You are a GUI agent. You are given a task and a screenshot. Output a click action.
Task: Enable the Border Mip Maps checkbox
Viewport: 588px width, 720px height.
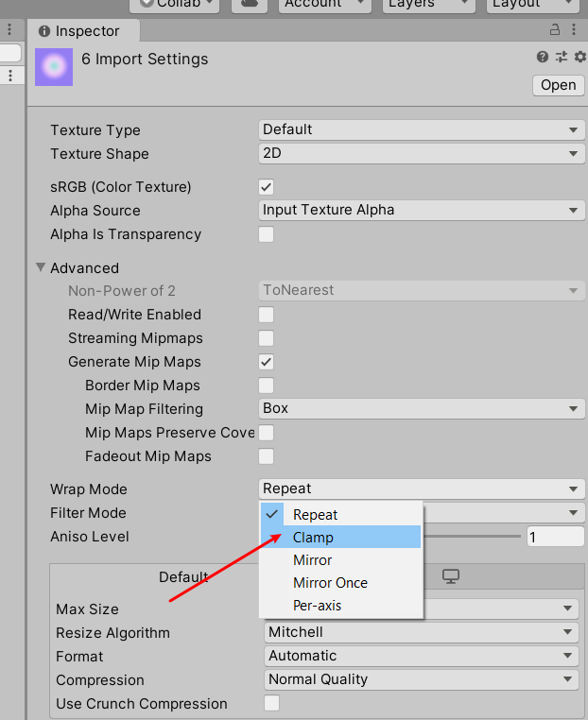click(x=266, y=386)
